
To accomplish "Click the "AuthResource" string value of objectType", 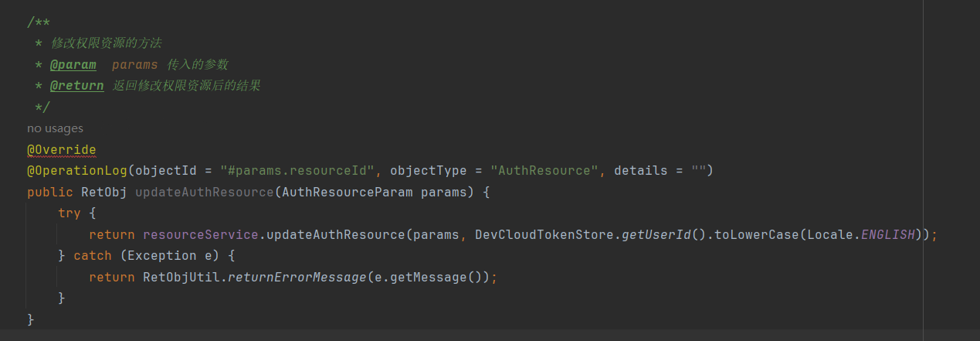I will [x=544, y=170].
